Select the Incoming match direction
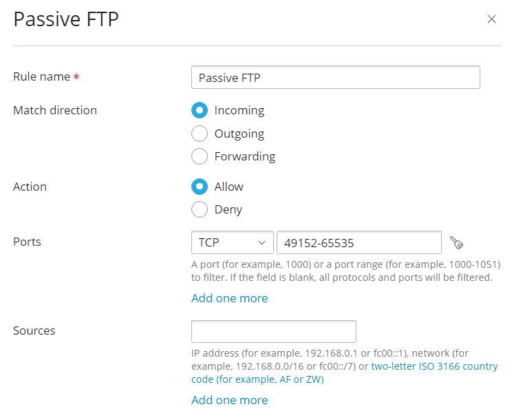 pos(200,110)
